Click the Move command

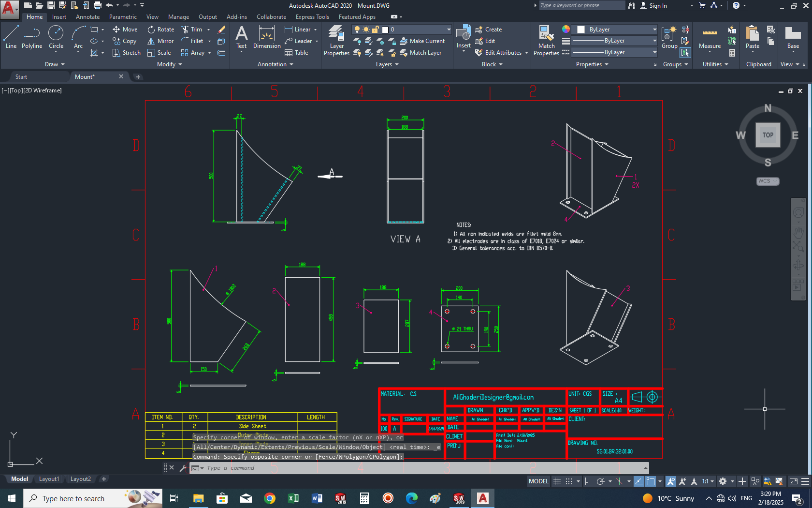125,30
